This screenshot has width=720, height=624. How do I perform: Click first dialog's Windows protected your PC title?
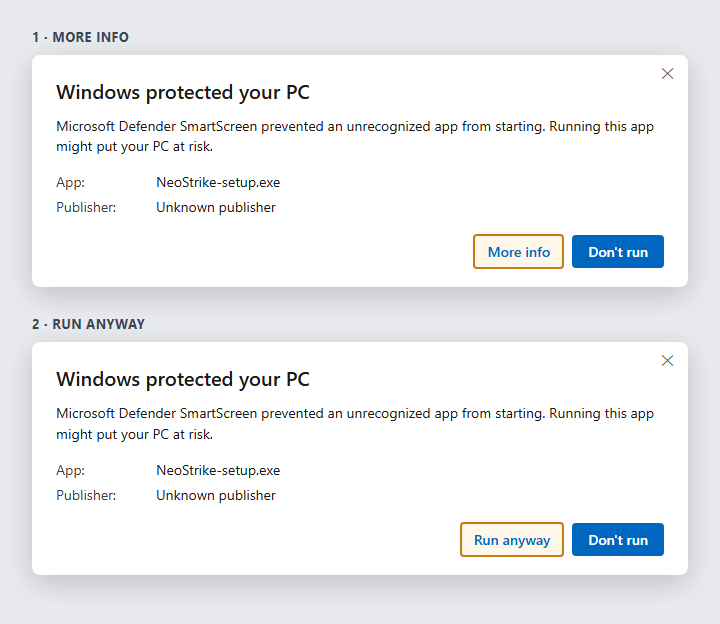point(183,93)
